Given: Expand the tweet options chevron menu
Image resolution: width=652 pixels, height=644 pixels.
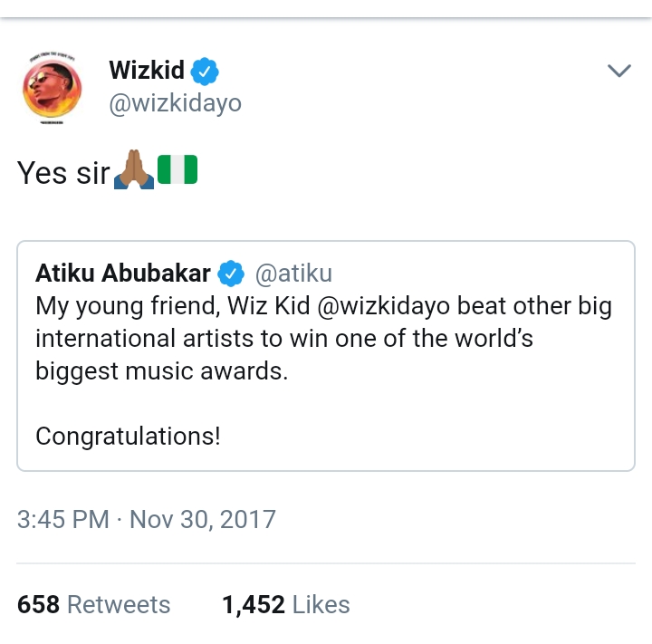Looking at the screenshot, I should point(618,71).
